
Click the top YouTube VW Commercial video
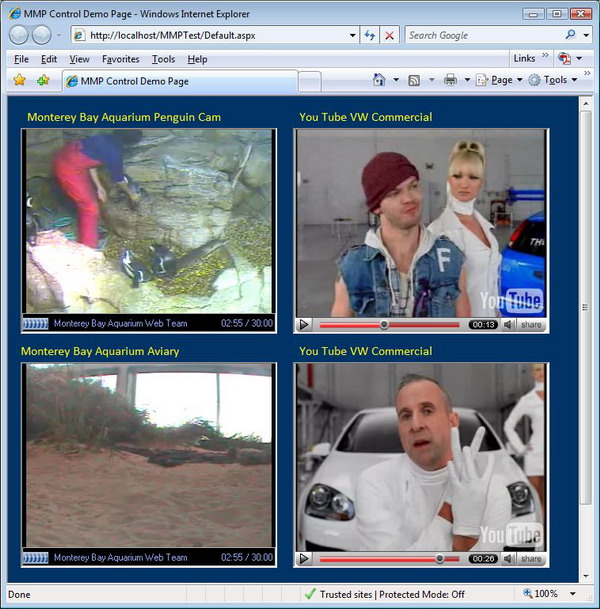click(x=421, y=224)
